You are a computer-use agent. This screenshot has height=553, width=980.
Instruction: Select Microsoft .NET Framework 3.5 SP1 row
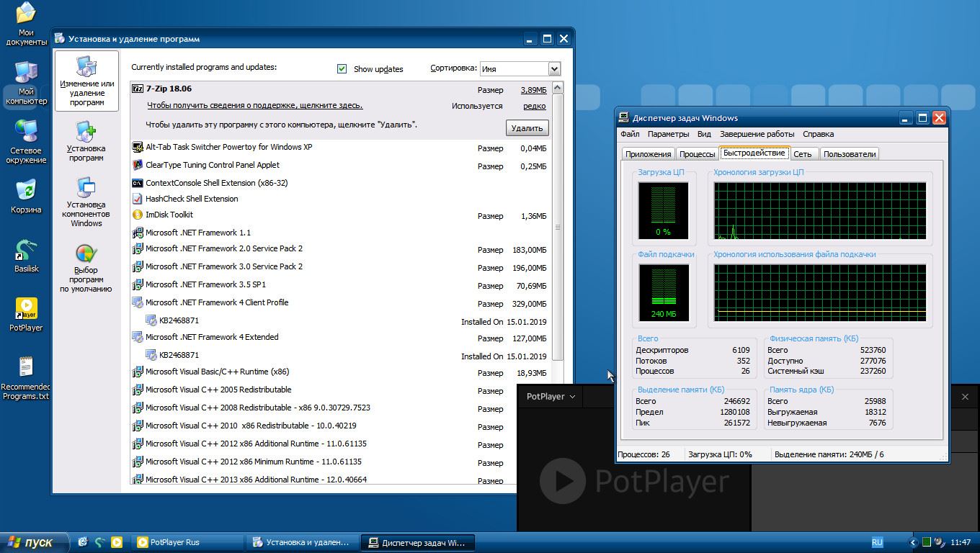[x=341, y=284]
